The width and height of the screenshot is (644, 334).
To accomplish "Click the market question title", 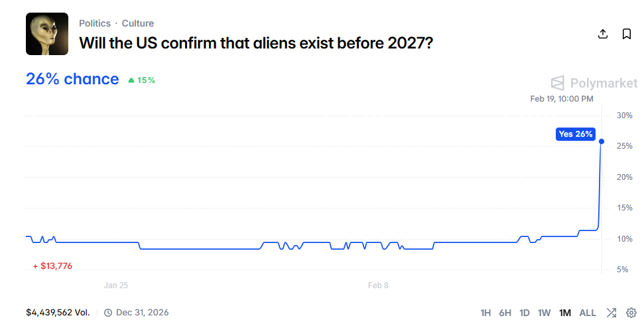I will click(x=256, y=43).
